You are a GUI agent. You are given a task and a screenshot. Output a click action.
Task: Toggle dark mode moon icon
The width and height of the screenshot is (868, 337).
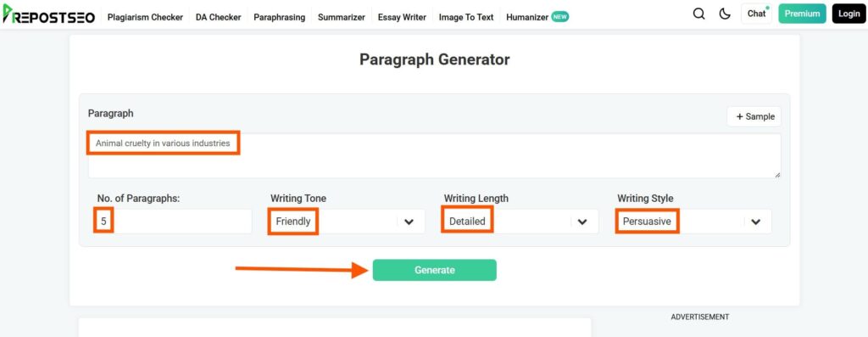point(725,14)
